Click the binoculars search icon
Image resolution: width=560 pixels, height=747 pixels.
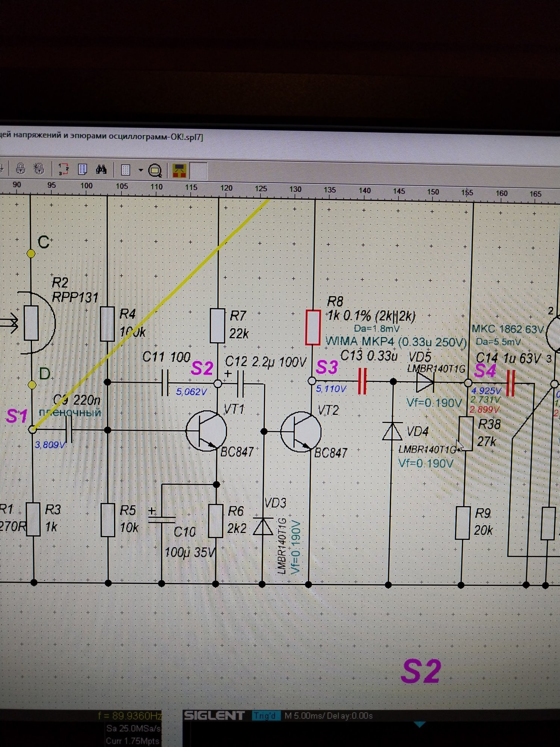coord(101,170)
